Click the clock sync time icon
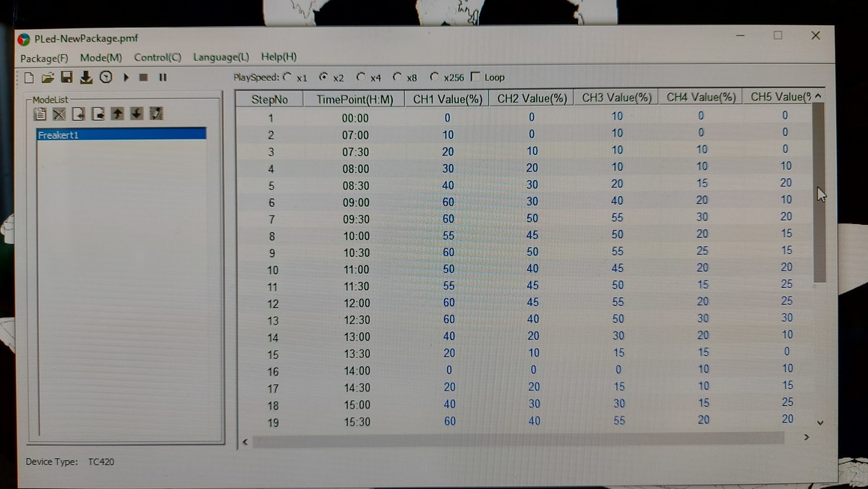Image resolution: width=868 pixels, height=489 pixels. 106,77
